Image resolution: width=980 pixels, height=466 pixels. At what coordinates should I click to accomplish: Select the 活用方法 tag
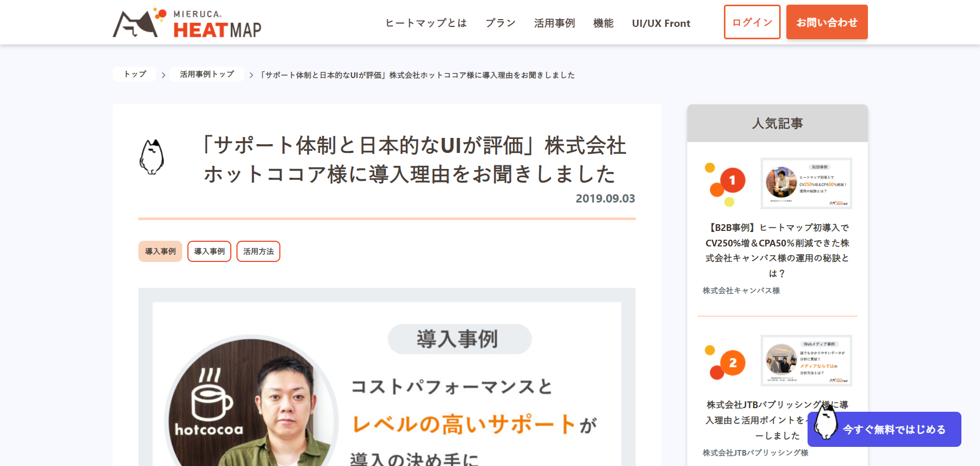coord(258,252)
